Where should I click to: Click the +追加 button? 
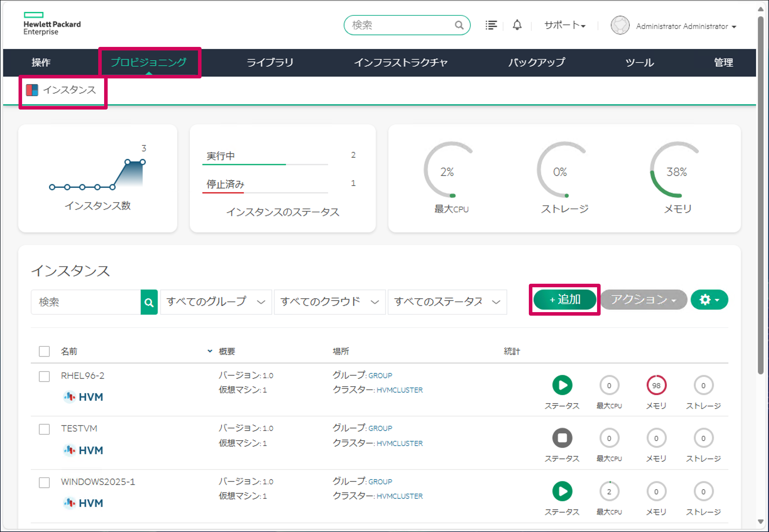pyautogui.click(x=564, y=299)
